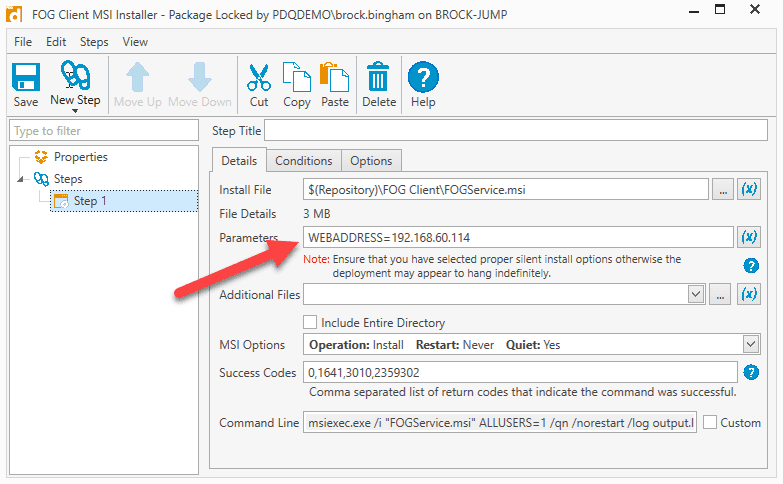Enable the Custom command line checkbox
The height and width of the screenshot is (484, 783).
point(710,422)
